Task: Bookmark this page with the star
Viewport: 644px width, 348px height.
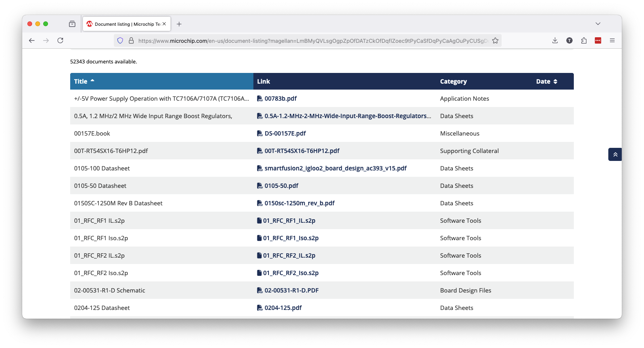Action: (495, 40)
